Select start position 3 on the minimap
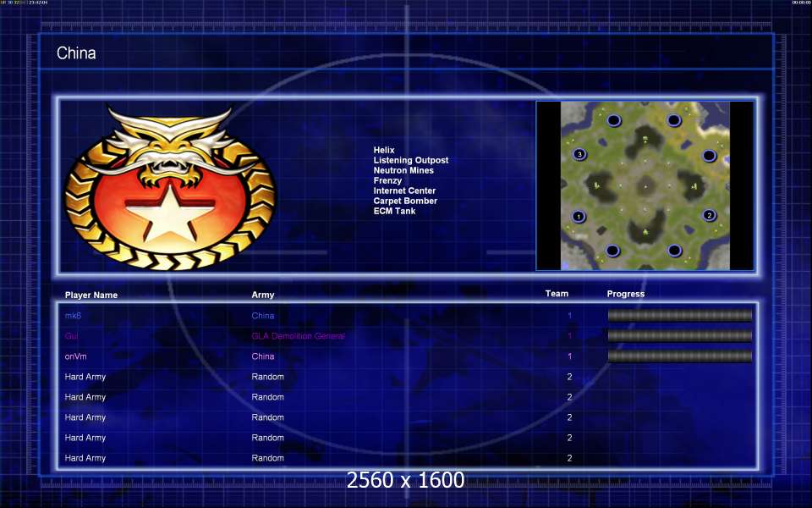 [579, 154]
